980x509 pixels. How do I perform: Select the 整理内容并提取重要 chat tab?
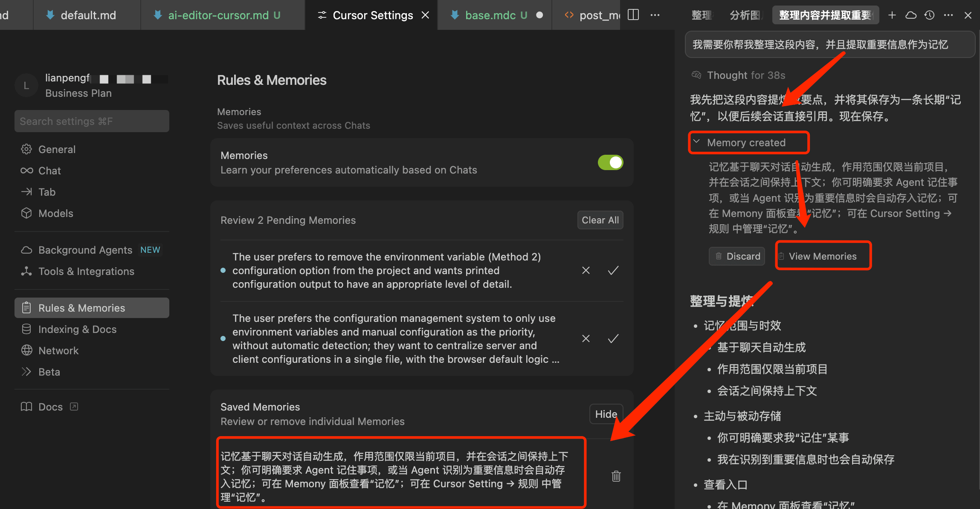click(x=825, y=15)
